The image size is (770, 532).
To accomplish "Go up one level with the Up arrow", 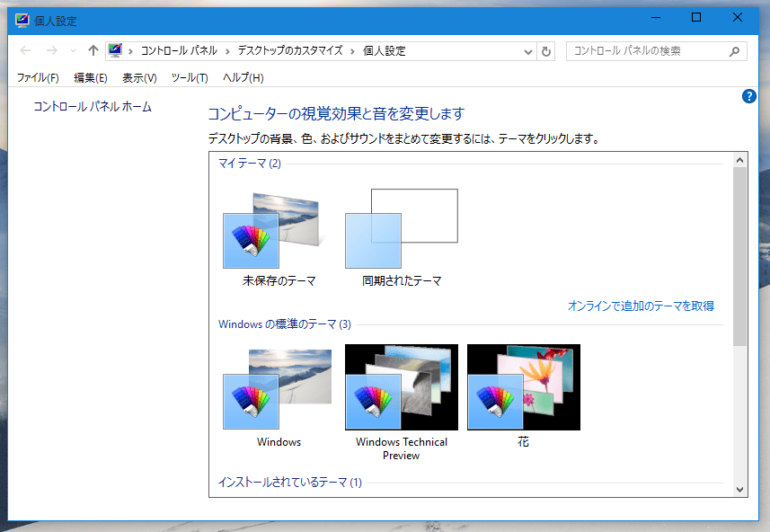I will tap(93, 50).
